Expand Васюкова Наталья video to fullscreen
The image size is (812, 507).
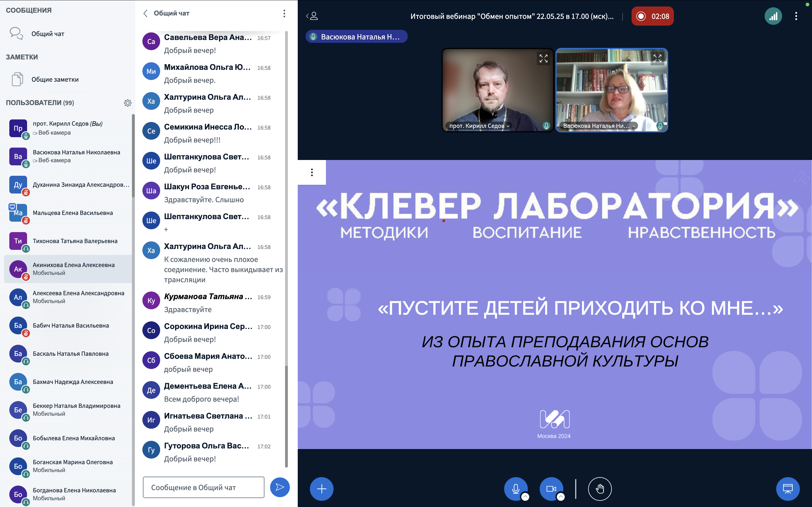pyautogui.click(x=657, y=58)
